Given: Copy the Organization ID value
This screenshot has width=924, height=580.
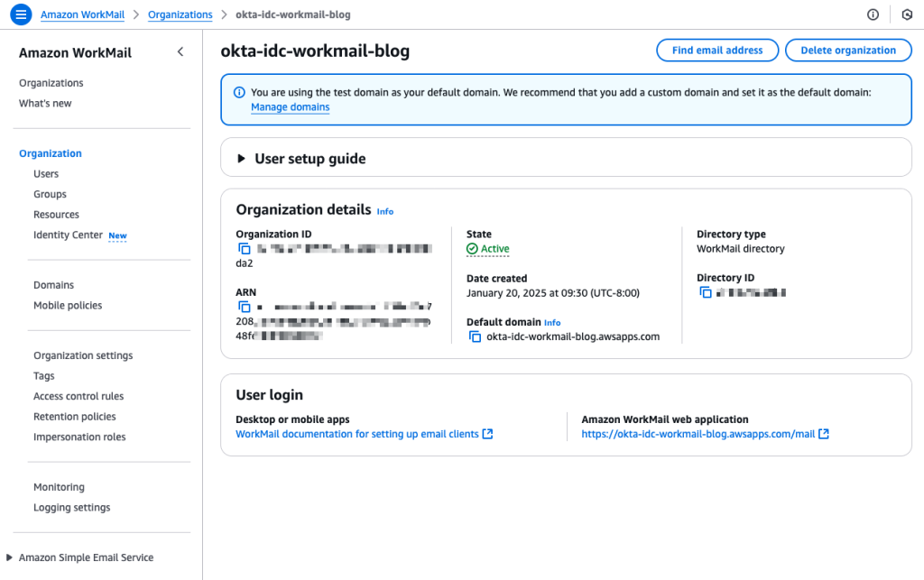Looking at the screenshot, I should point(244,249).
